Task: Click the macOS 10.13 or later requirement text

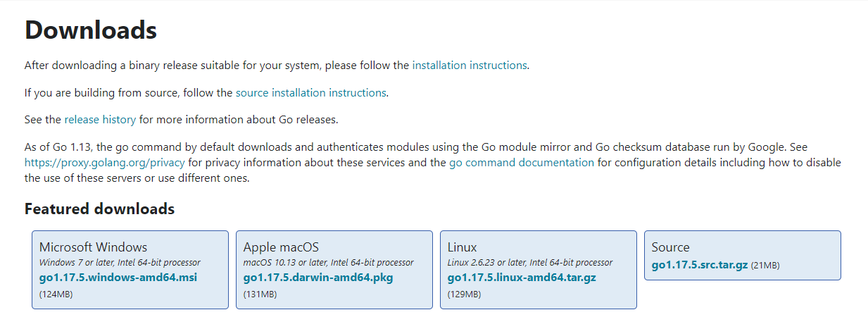Action: (x=328, y=263)
